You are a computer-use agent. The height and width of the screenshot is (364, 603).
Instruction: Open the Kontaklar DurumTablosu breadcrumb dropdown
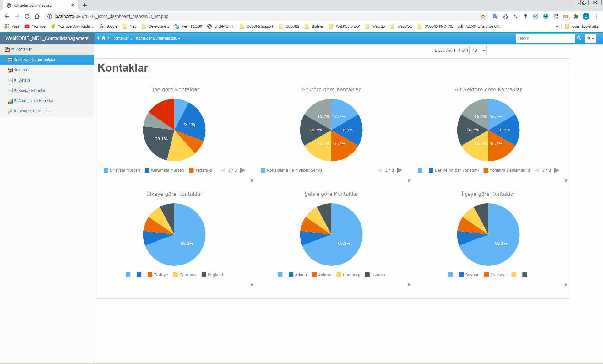click(158, 38)
